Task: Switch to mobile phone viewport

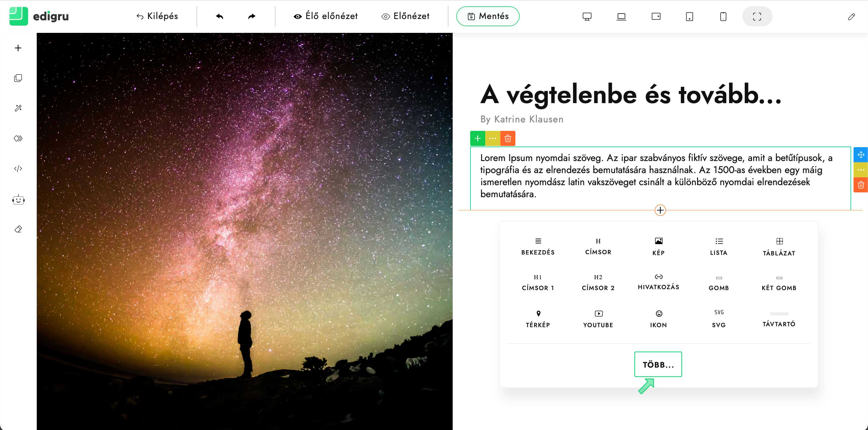Action: tap(723, 16)
